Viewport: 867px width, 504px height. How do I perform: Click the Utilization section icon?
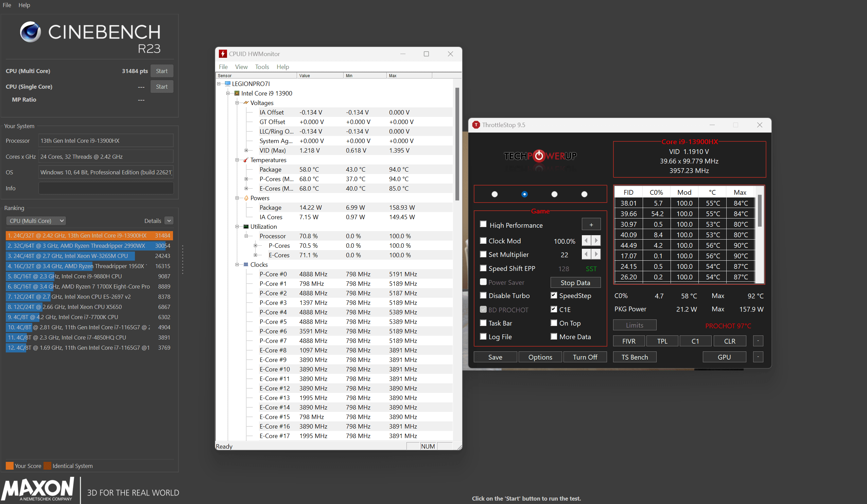pyautogui.click(x=246, y=227)
